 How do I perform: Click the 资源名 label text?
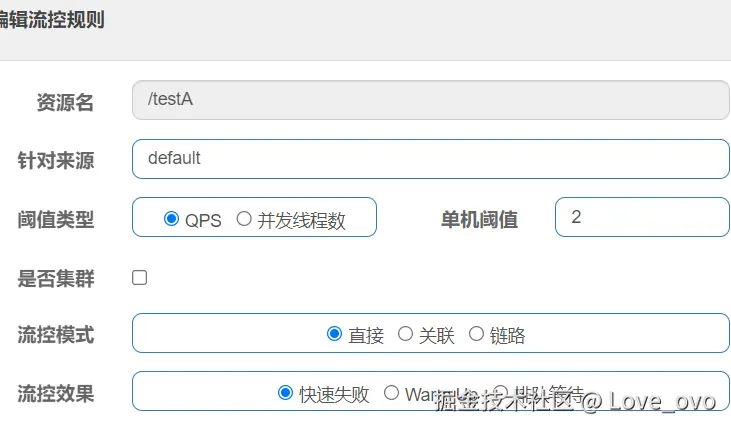coord(65,102)
